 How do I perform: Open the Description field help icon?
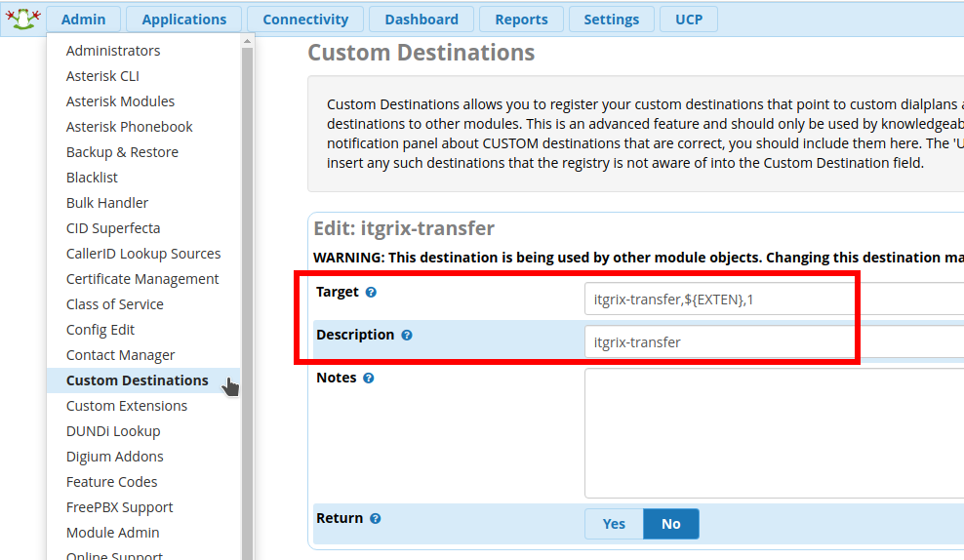[x=406, y=336]
